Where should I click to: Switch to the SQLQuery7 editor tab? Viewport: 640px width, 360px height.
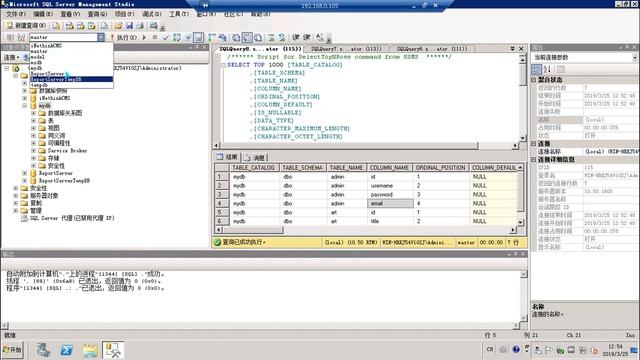click(x=346, y=49)
